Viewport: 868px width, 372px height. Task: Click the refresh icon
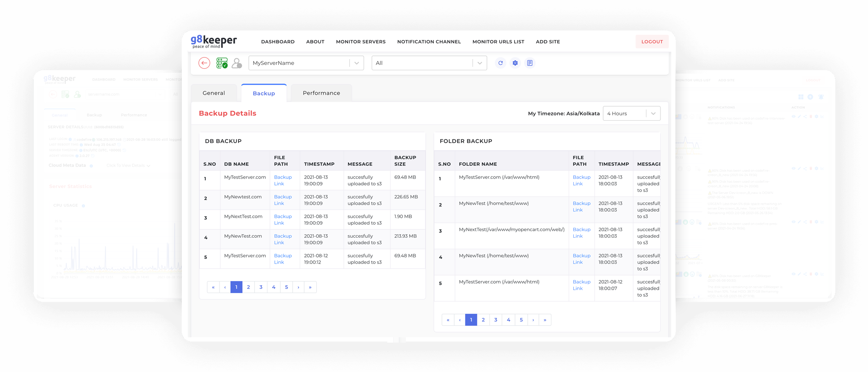click(501, 63)
